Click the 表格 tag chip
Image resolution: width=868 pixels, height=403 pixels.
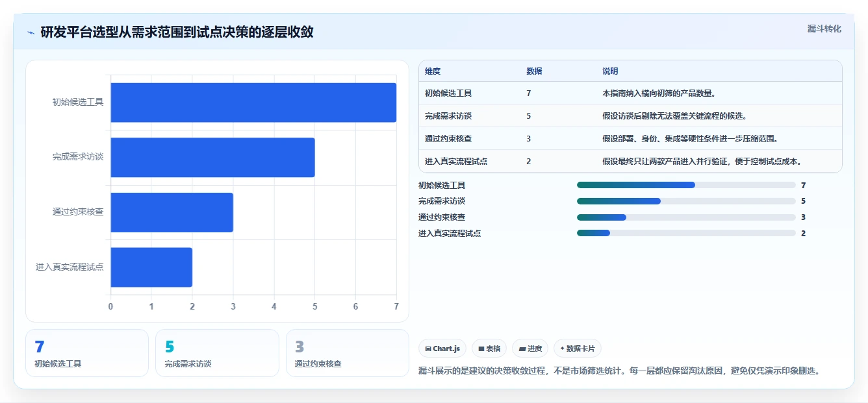point(489,348)
